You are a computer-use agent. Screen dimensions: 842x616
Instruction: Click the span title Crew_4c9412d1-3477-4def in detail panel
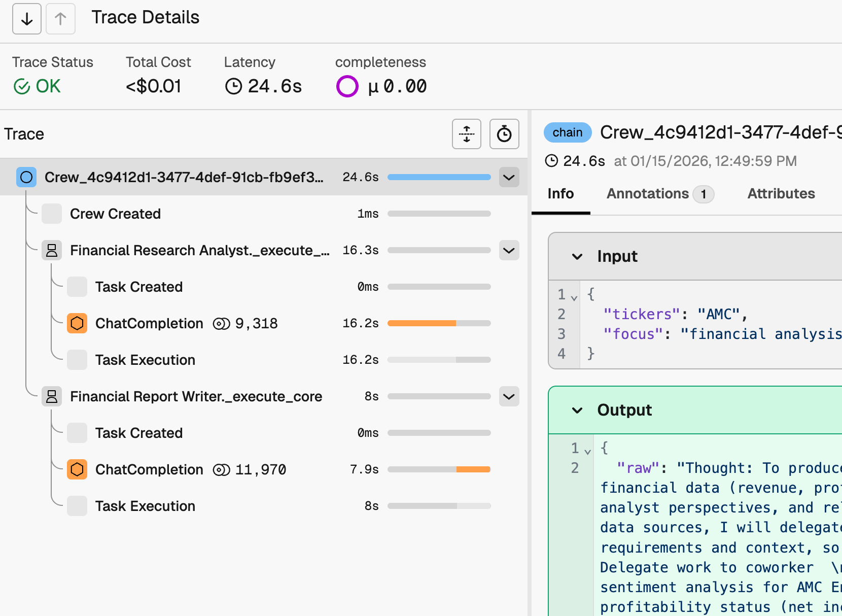coord(721,132)
